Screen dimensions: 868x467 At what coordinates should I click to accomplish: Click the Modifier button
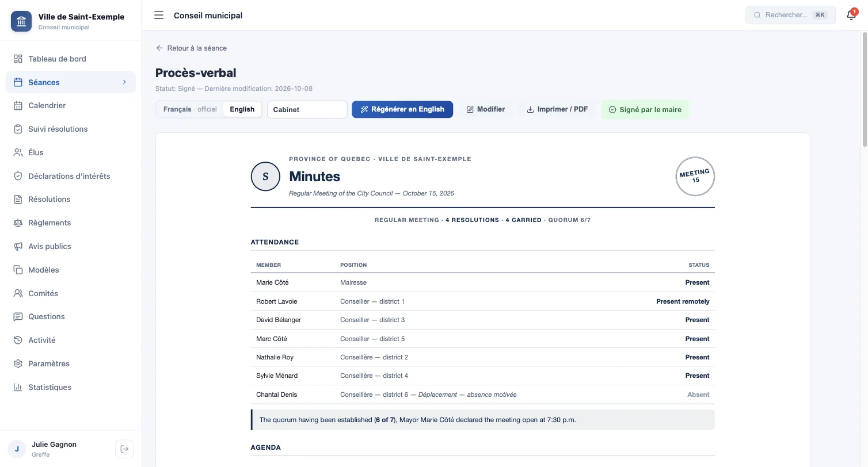coord(486,109)
